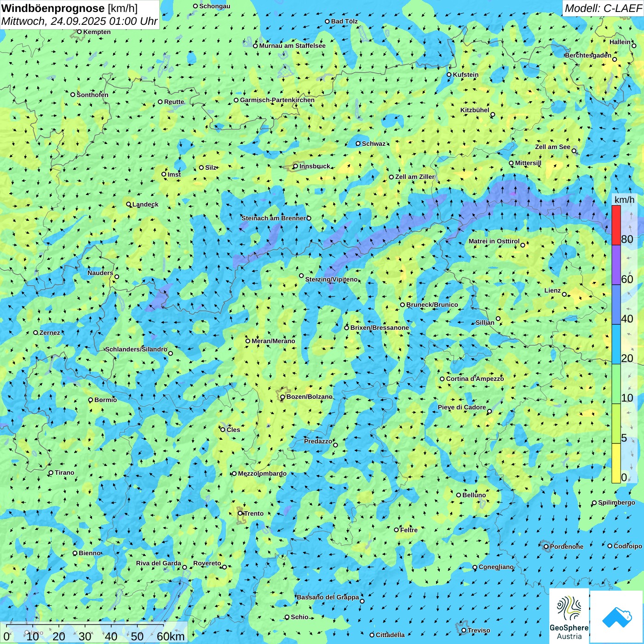Click the Schongau label
The height and width of the screenshot is (644, 644).
click(215, 6)
